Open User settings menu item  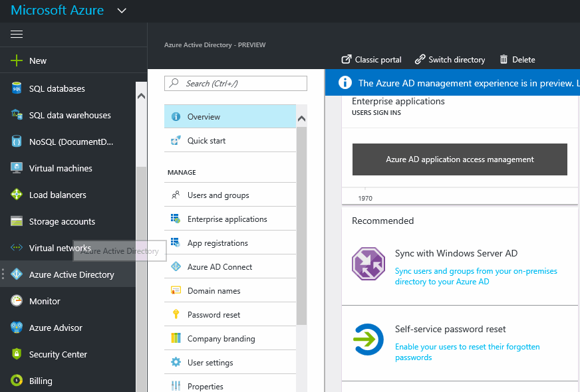tap(230, 363)
